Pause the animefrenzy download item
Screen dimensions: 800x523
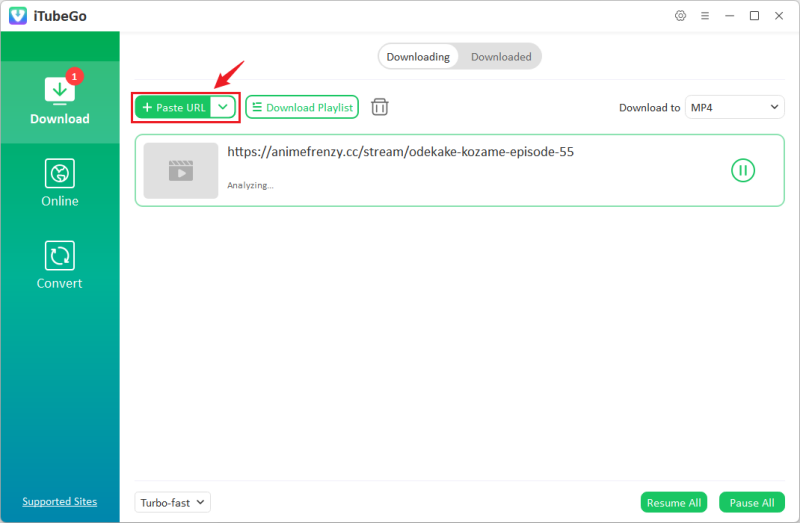(x=743, y=170)
